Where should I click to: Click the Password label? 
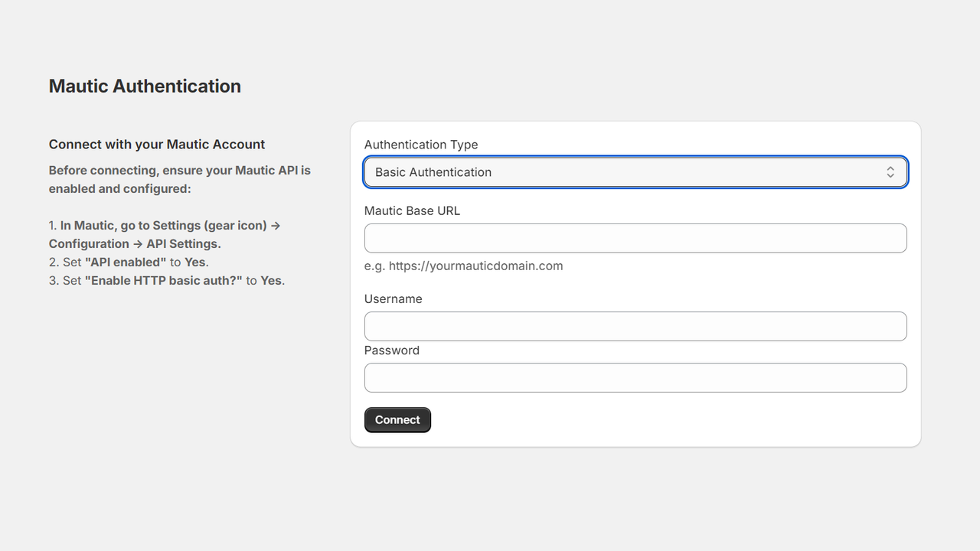392,350
